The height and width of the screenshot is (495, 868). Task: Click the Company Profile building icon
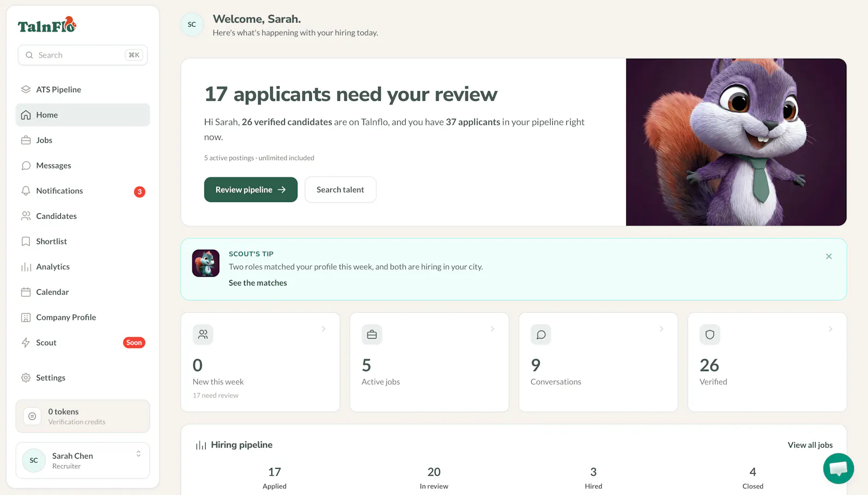tap(25, 318)
